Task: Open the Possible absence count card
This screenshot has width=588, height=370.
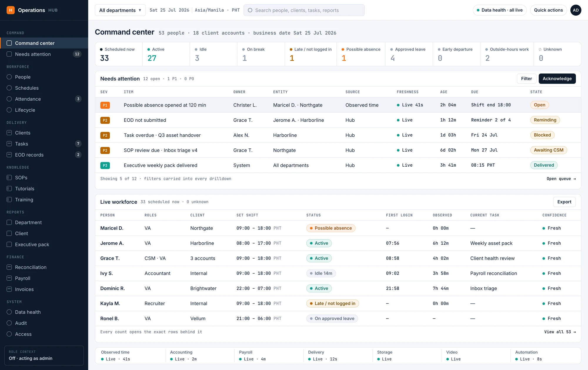Action: coord(361,54)
